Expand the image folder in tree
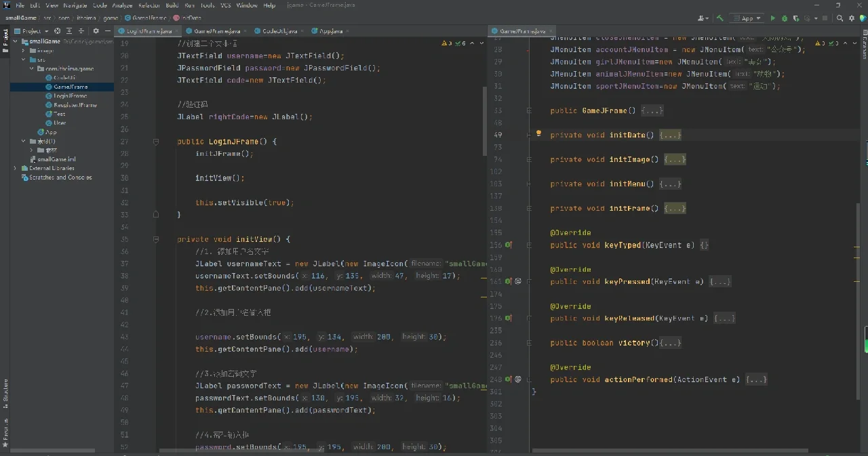Screen dimensions: 868x456 [24, 50]
